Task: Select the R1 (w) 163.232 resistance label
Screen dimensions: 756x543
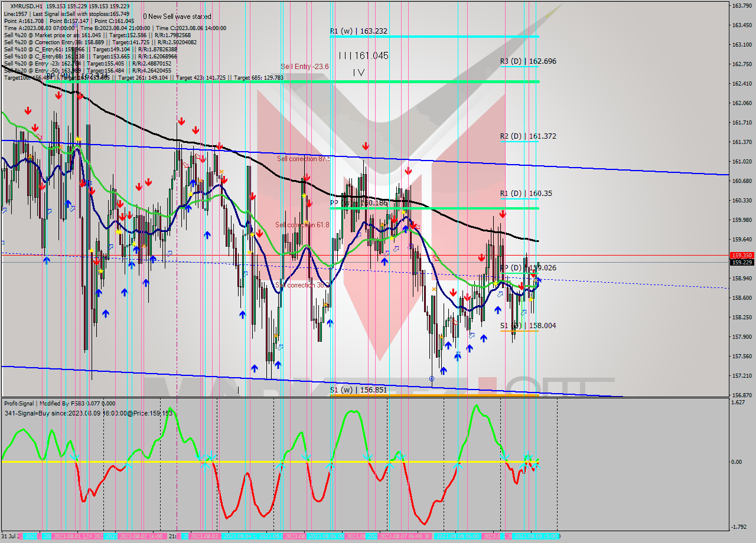Action: coord(359,31)
